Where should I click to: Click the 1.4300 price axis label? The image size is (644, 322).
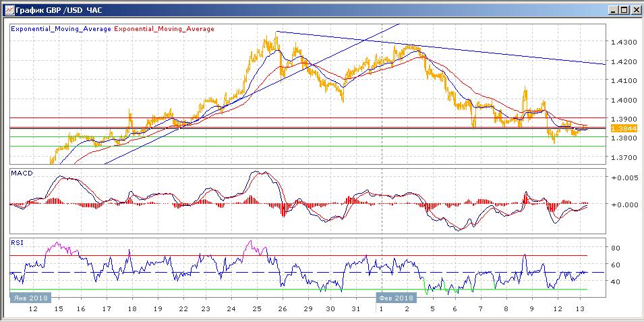(622, 42)
